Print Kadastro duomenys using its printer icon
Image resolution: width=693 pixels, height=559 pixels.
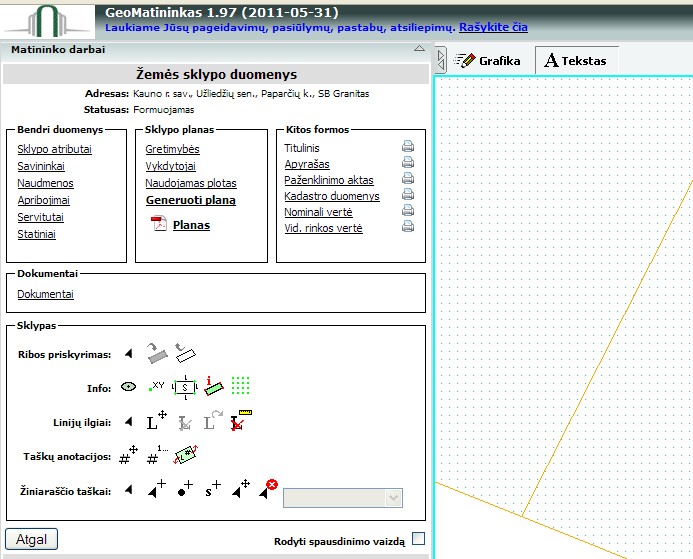coord(408,194)
